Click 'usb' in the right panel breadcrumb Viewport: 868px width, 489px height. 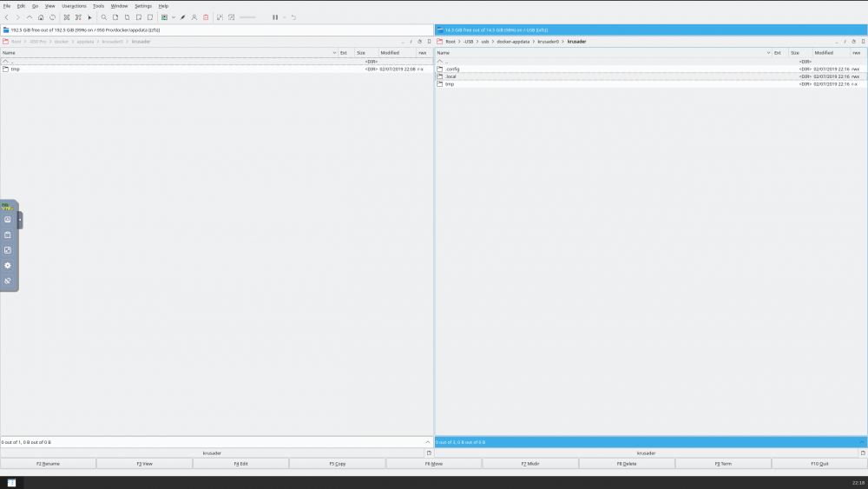485,42
